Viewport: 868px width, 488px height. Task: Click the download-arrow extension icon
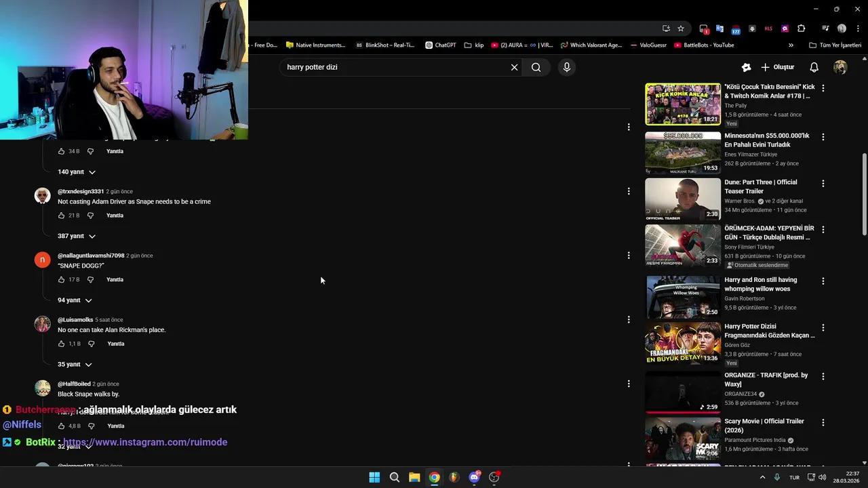tap(752, 28)
